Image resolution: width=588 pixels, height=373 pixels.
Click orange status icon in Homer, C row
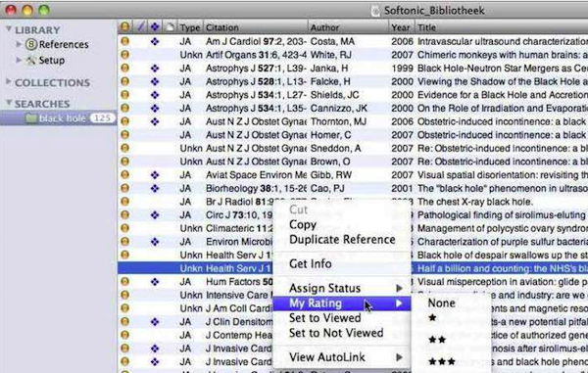(x=124, y=135)
